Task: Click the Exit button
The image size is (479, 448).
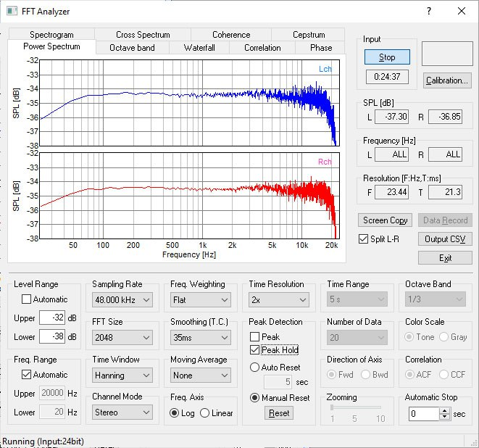Action: (x=445, y=258)
